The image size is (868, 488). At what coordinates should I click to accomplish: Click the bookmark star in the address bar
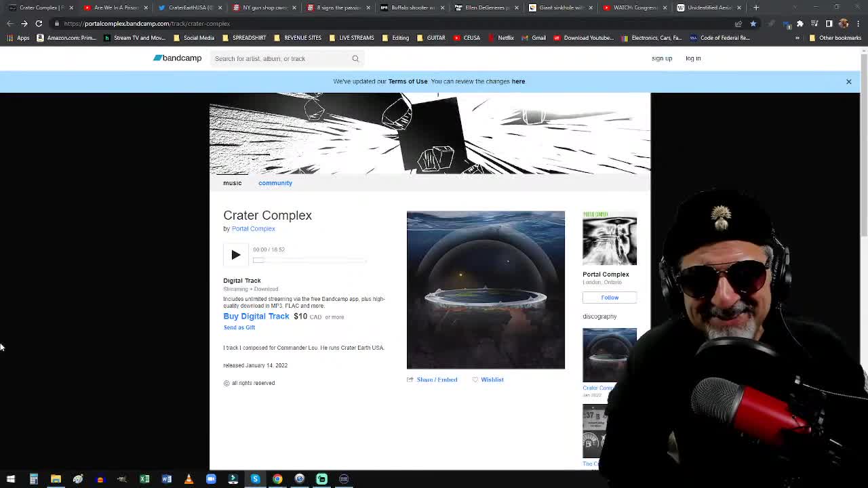[x=753, y=24]
